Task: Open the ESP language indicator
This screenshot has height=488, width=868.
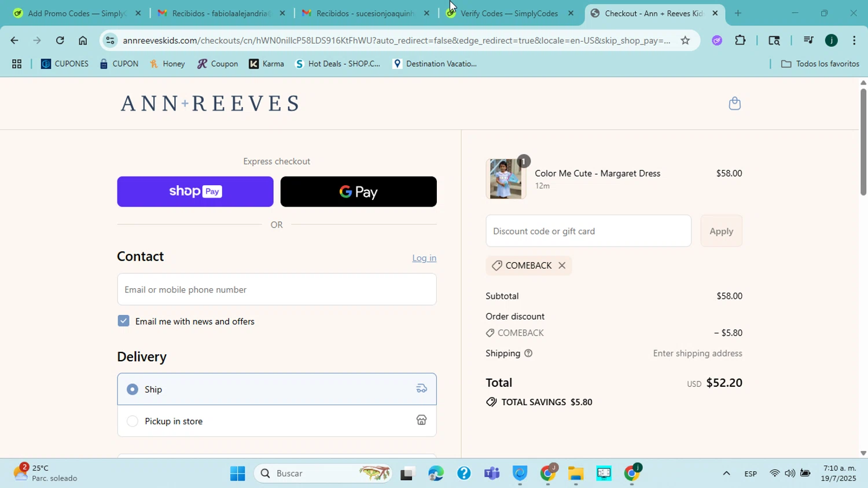Action: [x=751, y=474]
